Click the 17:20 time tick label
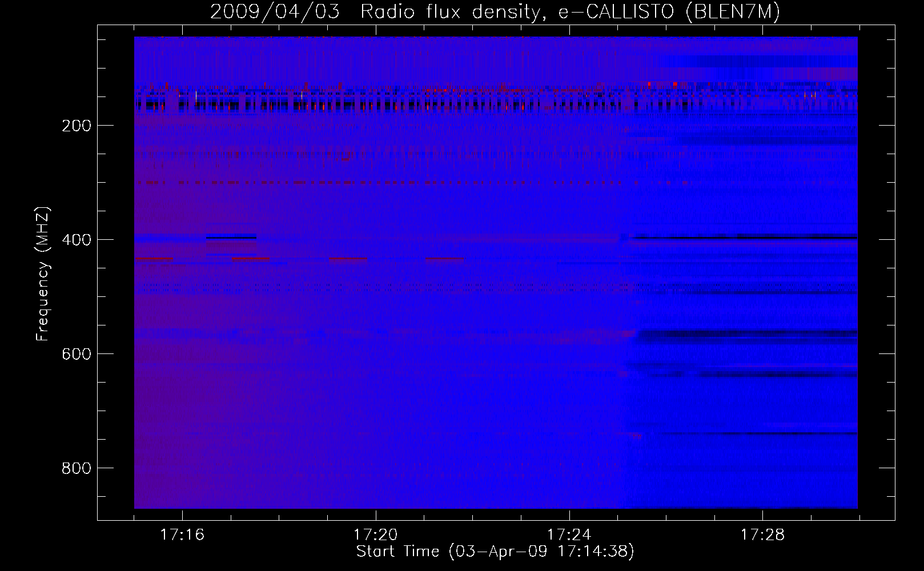Image resolution: width=924 pixels, height=571 pixels. tap(376, 534)
